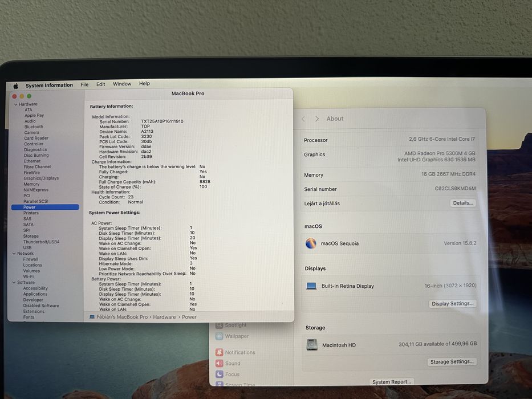Click the System Report… button
This screenshot has width=532, height=399.
pyautogui.click(x=392, y=382)
